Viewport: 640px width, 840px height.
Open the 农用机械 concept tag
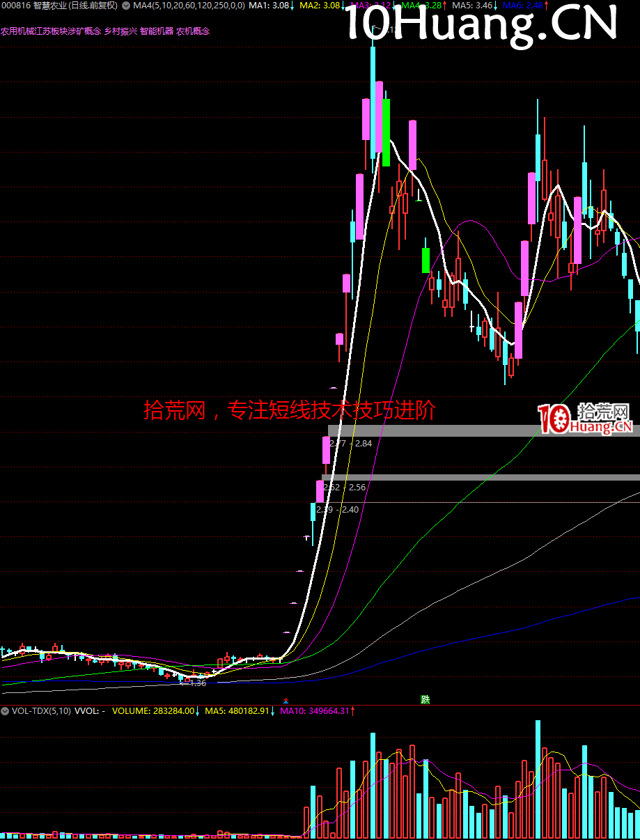pyautogui.click(x=17, y=31)
